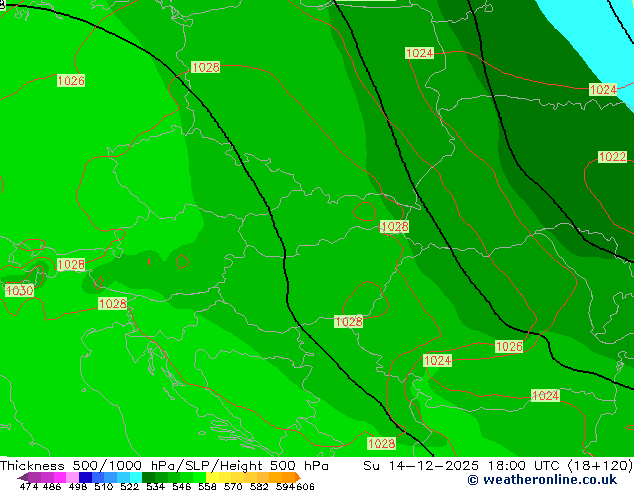Select the magenta legend swatch above 486
The height and width of the screenshot is (490, 634).
pyautogui.click(x=59, y=477)
